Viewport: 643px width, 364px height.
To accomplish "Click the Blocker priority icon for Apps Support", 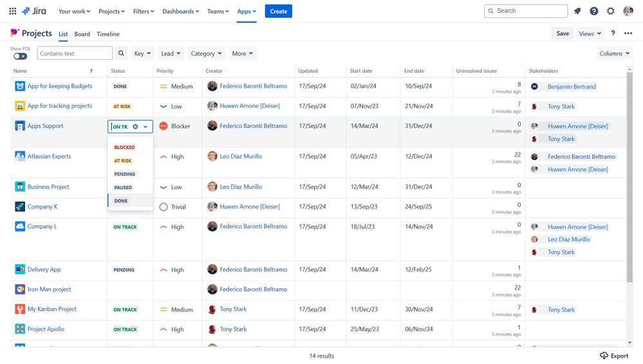I will 163,126.
